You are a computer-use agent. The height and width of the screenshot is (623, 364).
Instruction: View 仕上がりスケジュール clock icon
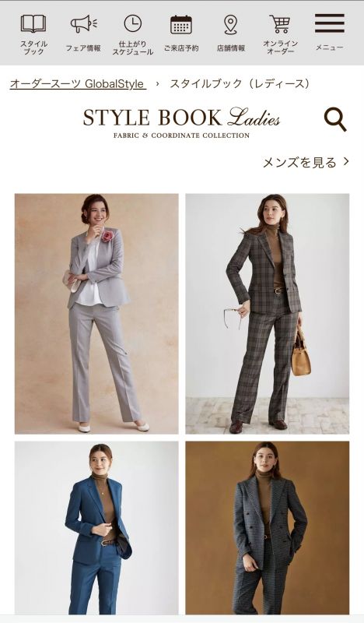click(132, 23)
